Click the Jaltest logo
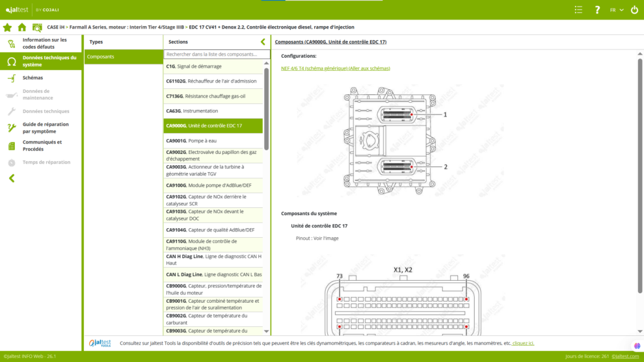This screenshot has height=362, width=644. pos(17,10)
